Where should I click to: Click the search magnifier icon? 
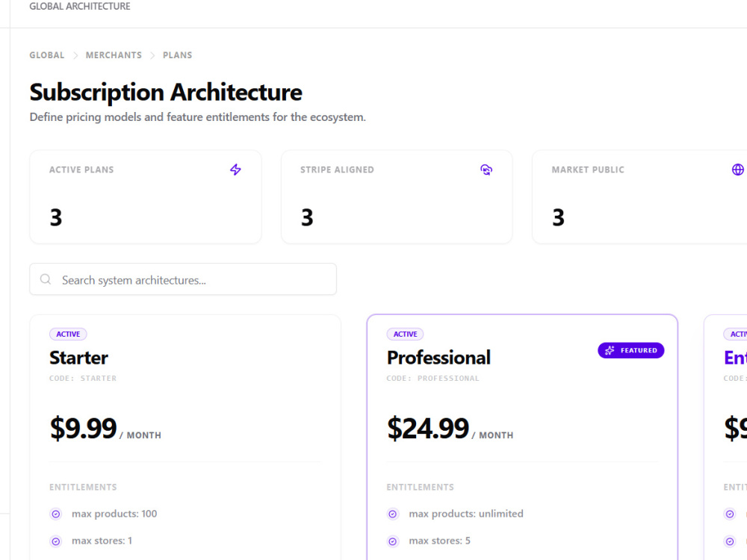(x=46, y=279)
